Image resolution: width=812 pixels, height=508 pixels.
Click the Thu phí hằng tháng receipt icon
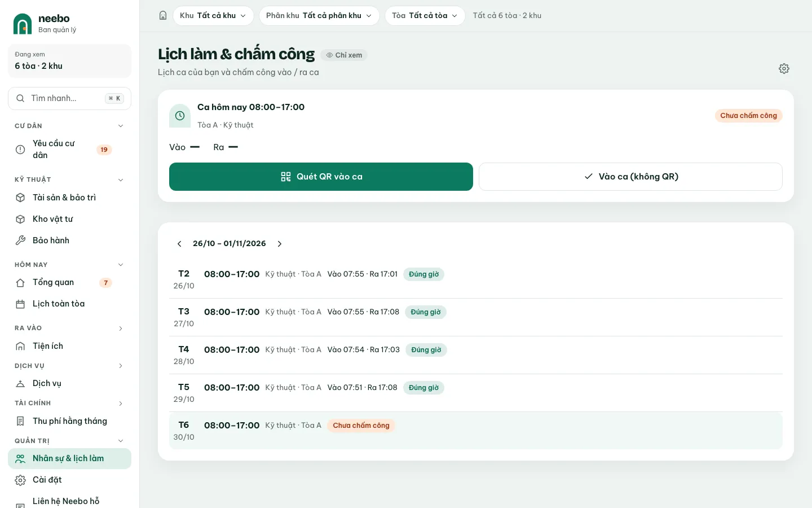(x=20, y=421)
